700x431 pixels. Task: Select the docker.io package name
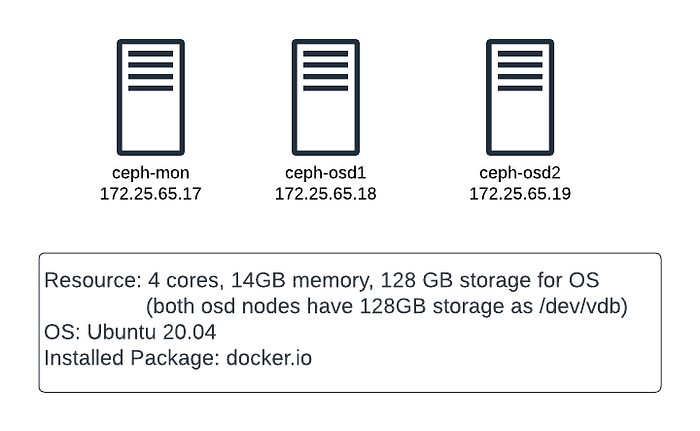point(269,358)
